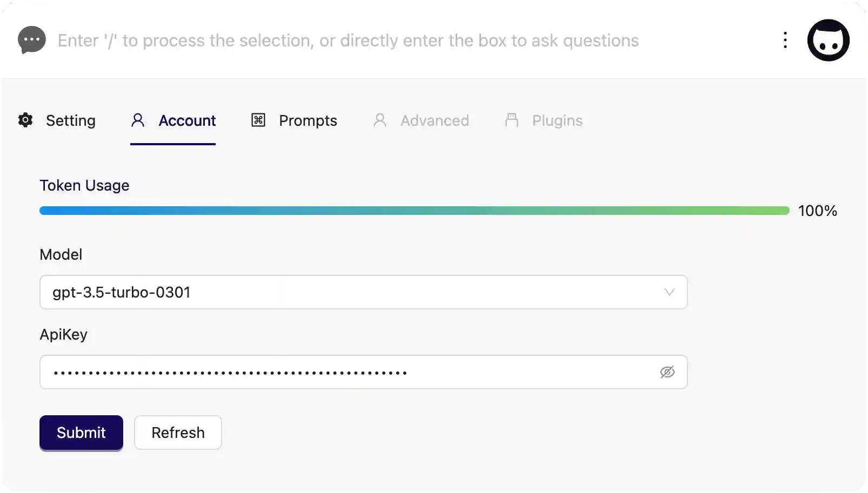This screenshot has width=868, height=493.
Task: Click the person icon beside Advanced
Action: tap(380, 120)
